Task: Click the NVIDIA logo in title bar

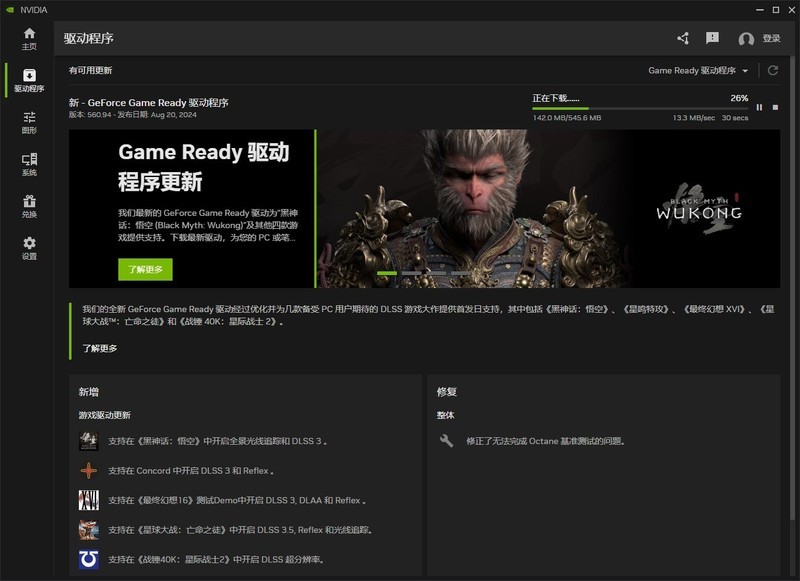Action: (x=9, y=10)
